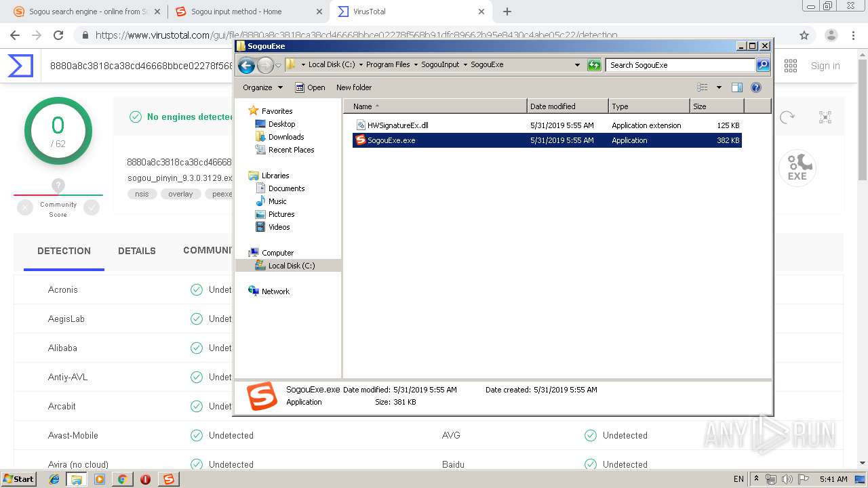
Task: Vote positive with community score check icon
Action: click(x=92, y=208)
